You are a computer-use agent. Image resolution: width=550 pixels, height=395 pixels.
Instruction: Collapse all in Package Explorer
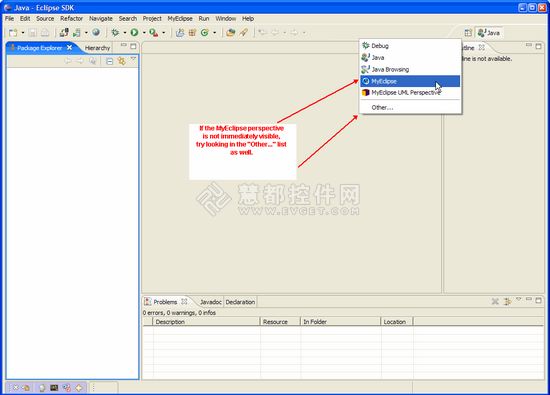109,61
